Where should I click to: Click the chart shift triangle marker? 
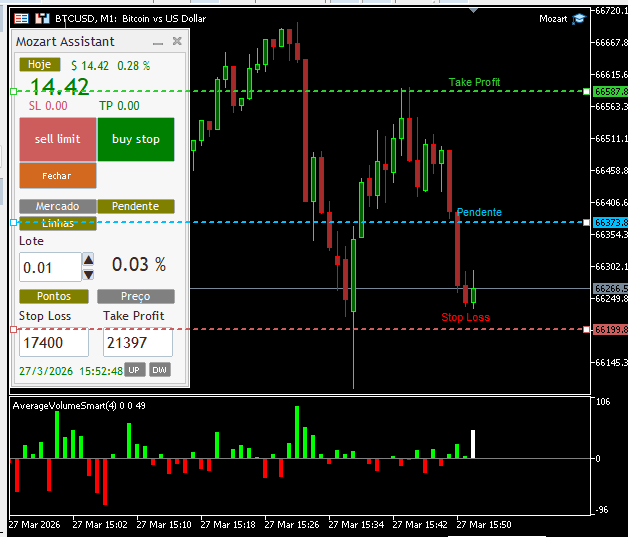[x=473, y=10]
